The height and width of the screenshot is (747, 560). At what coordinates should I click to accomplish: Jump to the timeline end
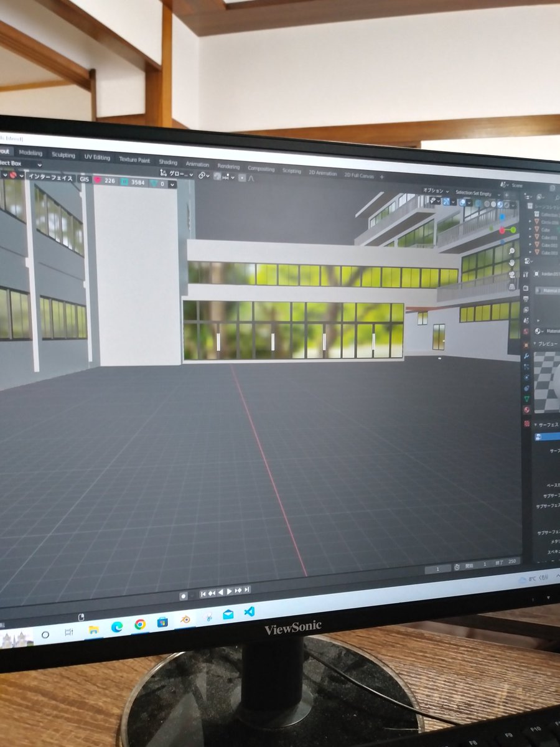click(x=247, y=590)
